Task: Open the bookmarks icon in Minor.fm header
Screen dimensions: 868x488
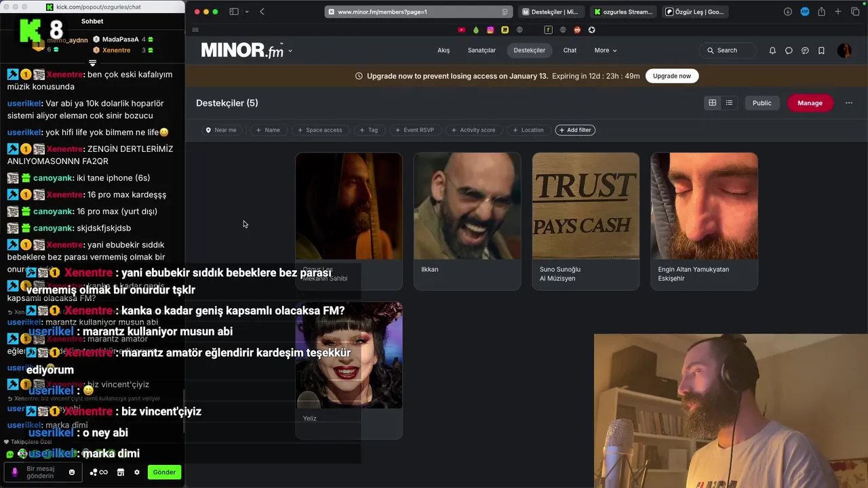Action: 821,50
